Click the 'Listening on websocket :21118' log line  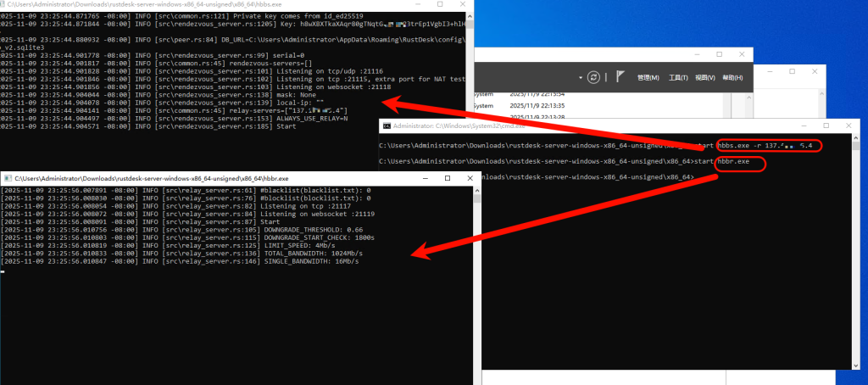(x=196, y=87)
